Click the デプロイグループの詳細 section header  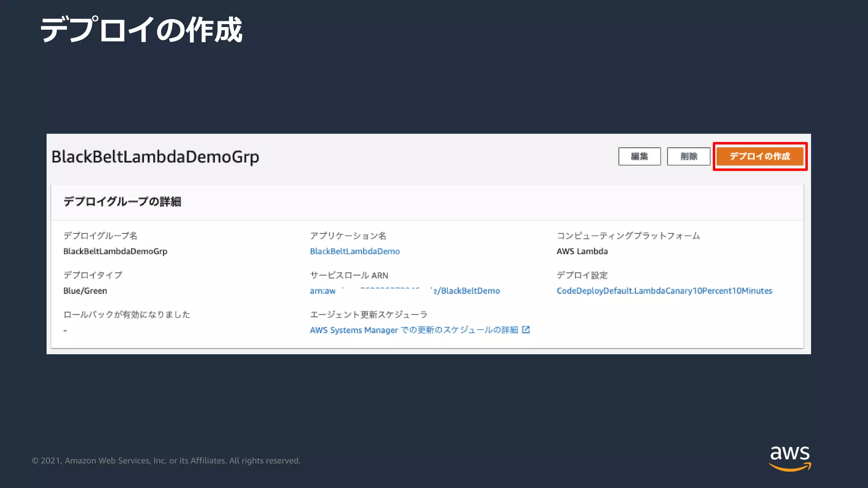click(122, 202)
